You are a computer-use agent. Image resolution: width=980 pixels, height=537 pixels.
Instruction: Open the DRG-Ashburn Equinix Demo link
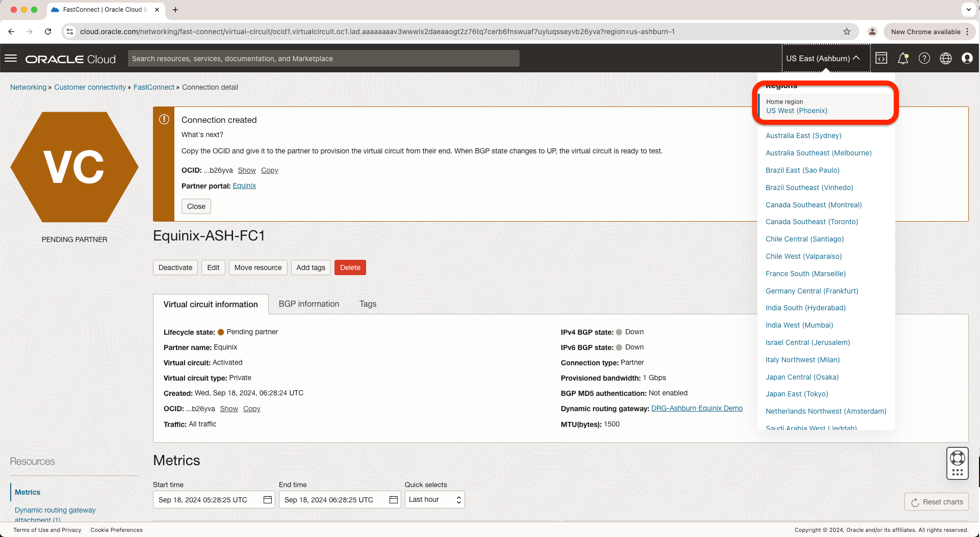tap(697, 409)
